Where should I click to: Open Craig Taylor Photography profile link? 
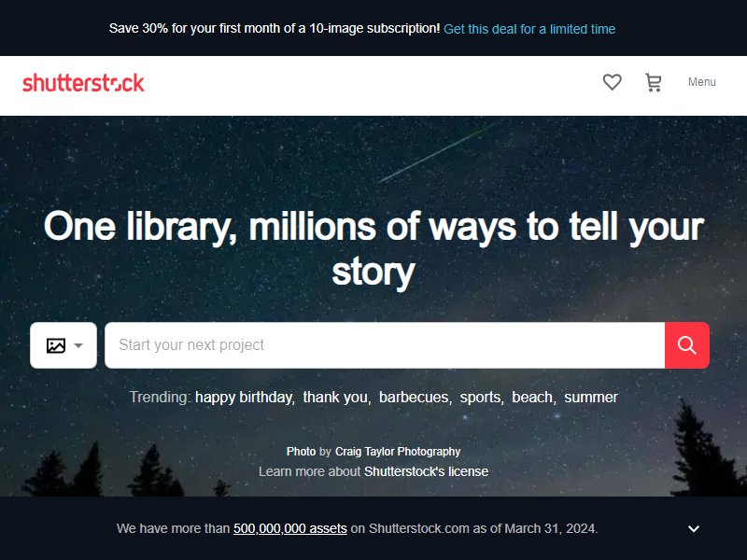(398, 452)
